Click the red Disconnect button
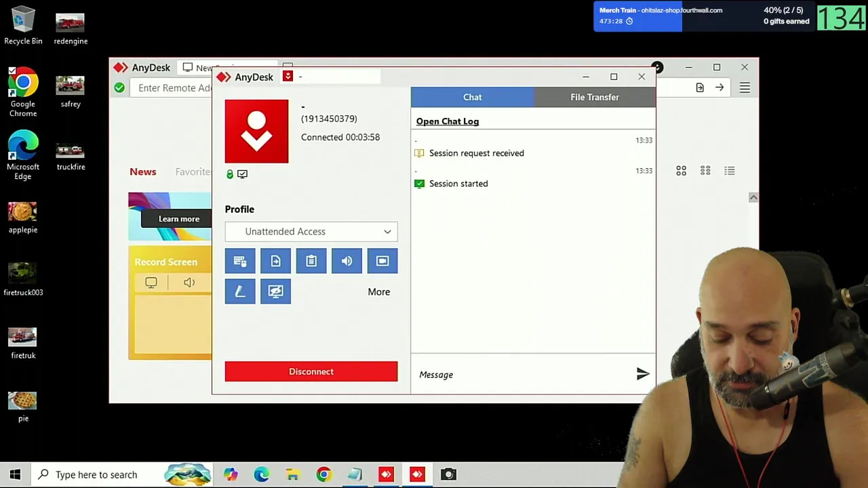The height and width of the screenshot is (488, 868). [311, 371]
